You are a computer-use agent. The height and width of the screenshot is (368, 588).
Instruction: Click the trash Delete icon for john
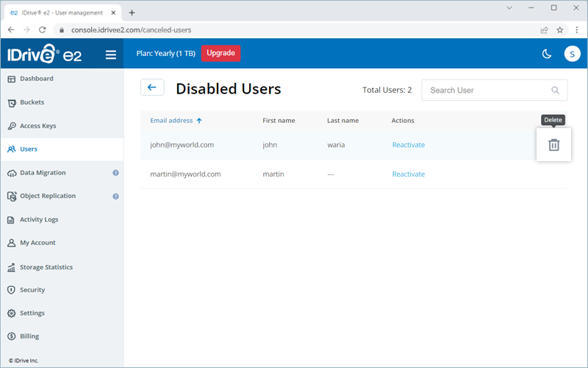[553, 145]
